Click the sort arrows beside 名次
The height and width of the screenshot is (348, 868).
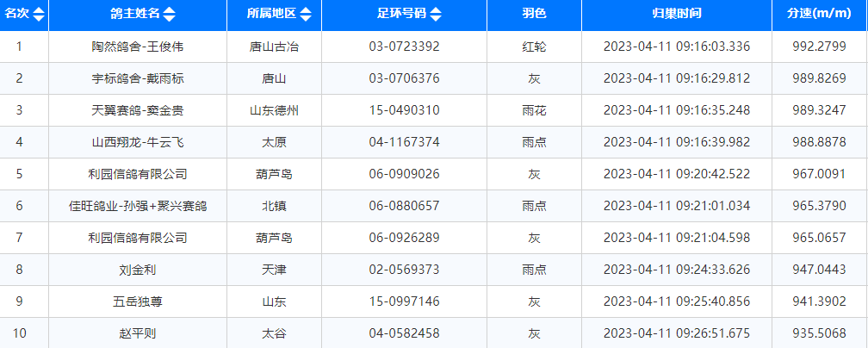click(x=38, y=15)
